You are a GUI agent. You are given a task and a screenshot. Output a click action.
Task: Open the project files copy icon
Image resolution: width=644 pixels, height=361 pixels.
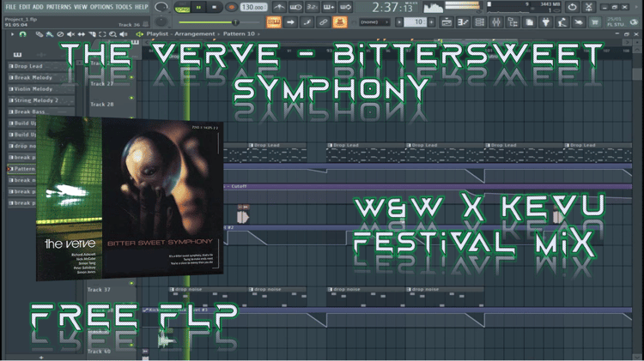click(x=530, y=22)
